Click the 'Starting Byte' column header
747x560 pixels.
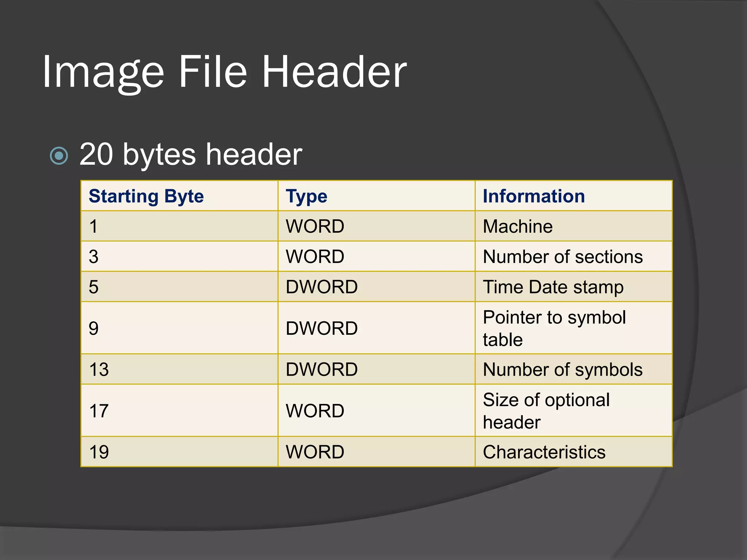(179, 196)
